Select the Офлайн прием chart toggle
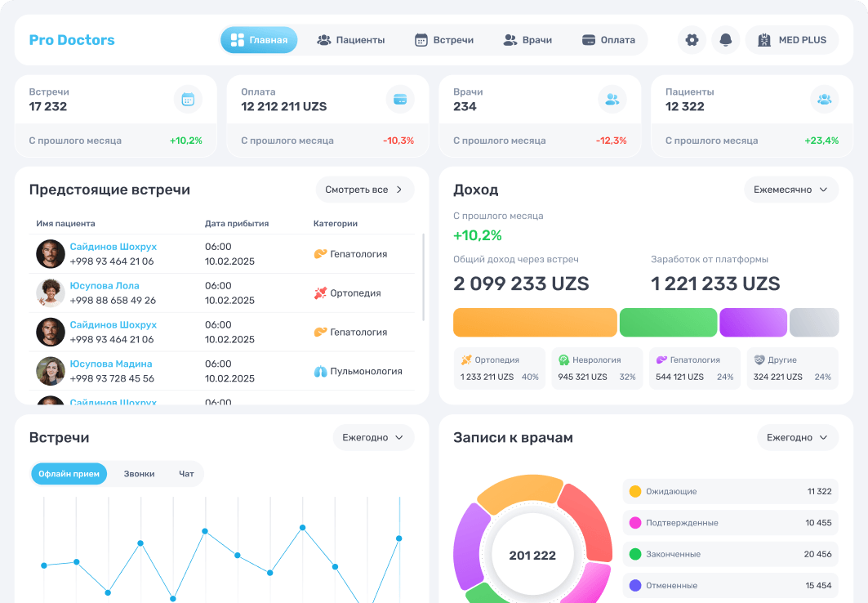The width and height of the screenshot is (868, 603). click(69, 474)
